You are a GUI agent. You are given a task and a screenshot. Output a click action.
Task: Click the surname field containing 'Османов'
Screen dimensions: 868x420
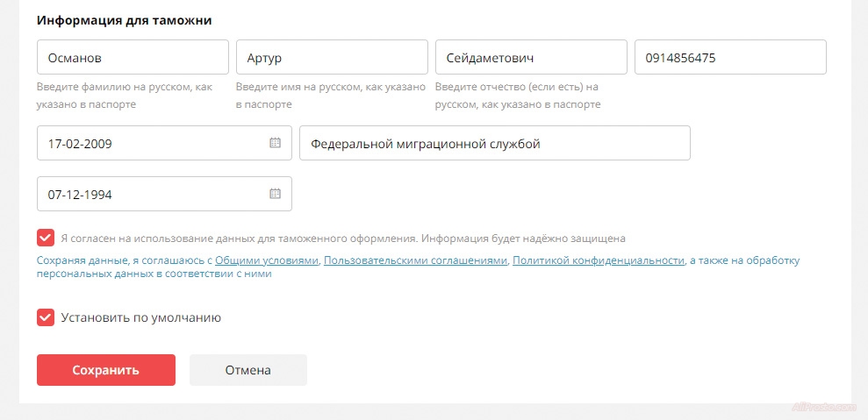pos(133,58)
